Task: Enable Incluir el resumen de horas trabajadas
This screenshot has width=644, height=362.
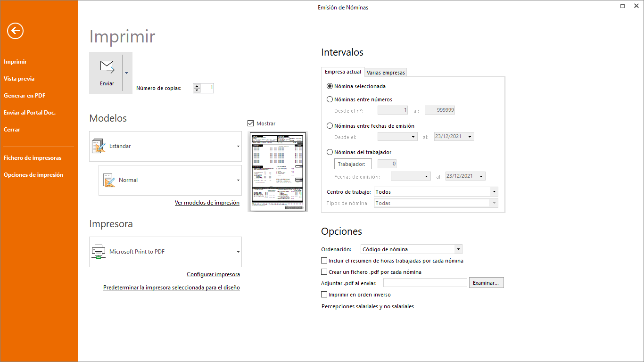Action: tap(324, 261)
